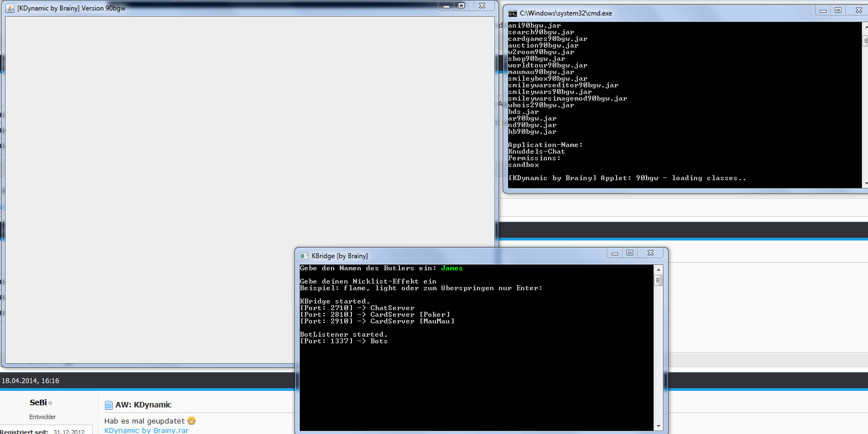Click the cmd.exe window system icon

pos(512,13)
